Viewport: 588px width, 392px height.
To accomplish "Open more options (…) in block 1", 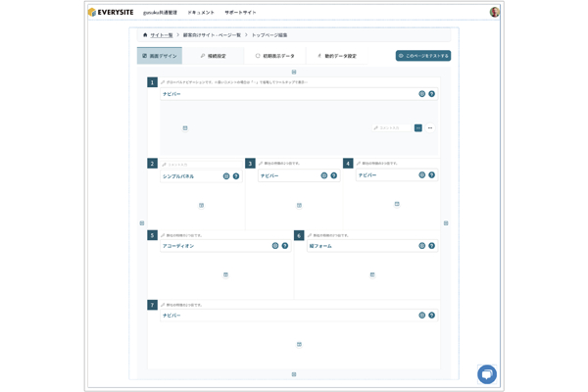I will point(430,127).
